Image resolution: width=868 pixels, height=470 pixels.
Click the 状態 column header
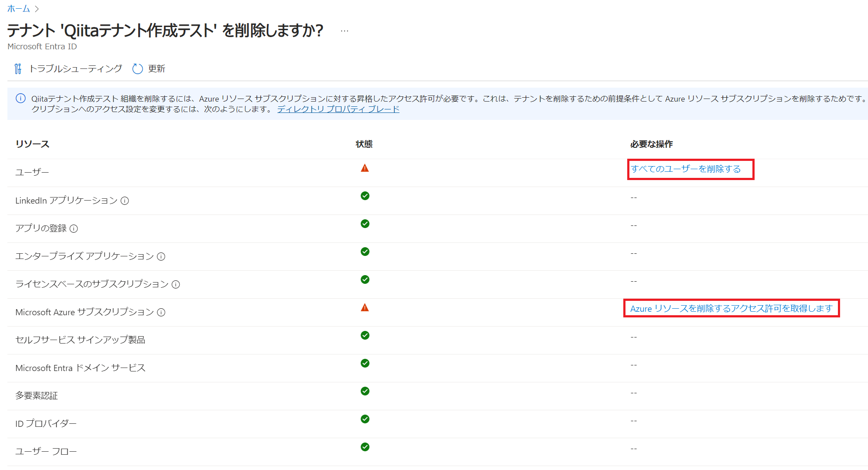364,144
